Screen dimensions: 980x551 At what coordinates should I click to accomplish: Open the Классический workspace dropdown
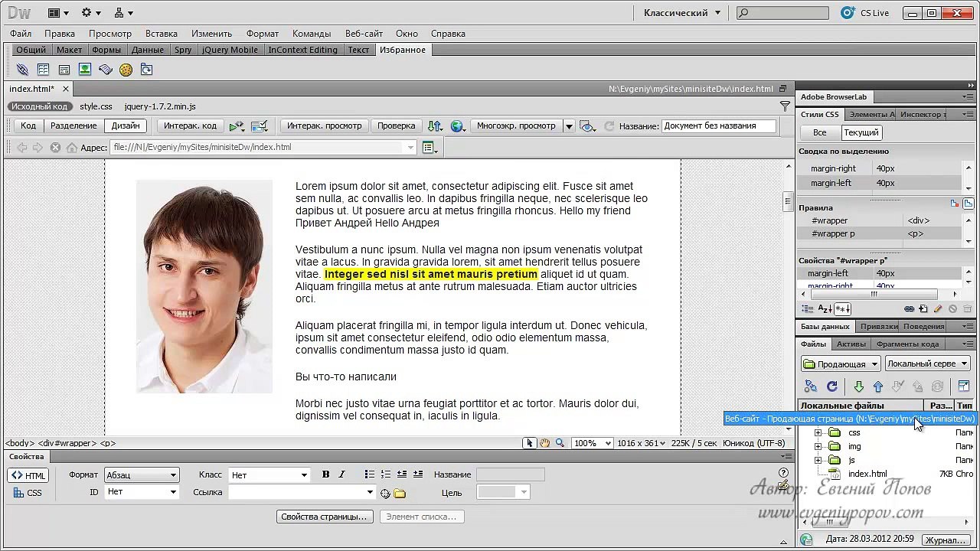(682, 12)
